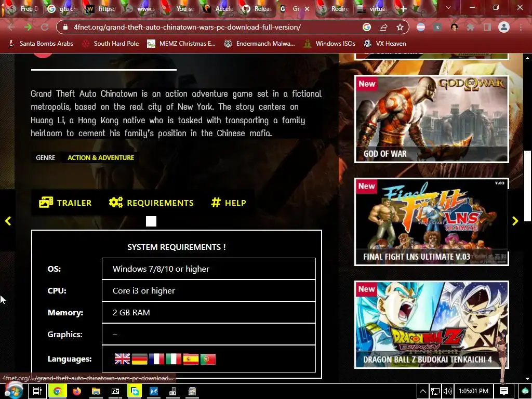Image resolution: width=532 pixels, height=399 pixels.
Task: Open Task View on the taskbar
Action: click(x=37, y=391)
